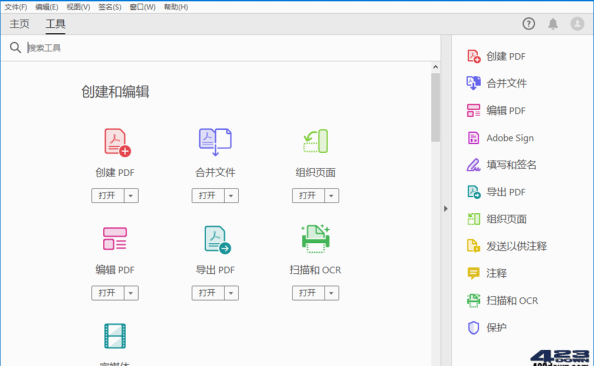The image size is (594, 366).
Task: Click the magnifier search icon
Action: pos(16,48)
